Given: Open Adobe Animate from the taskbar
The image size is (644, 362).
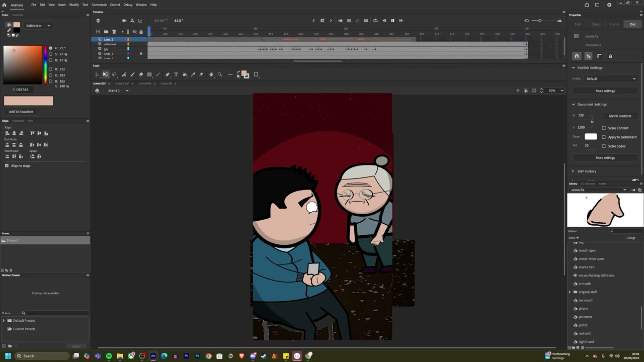Looking at the screenshot, I should point(153,356).
